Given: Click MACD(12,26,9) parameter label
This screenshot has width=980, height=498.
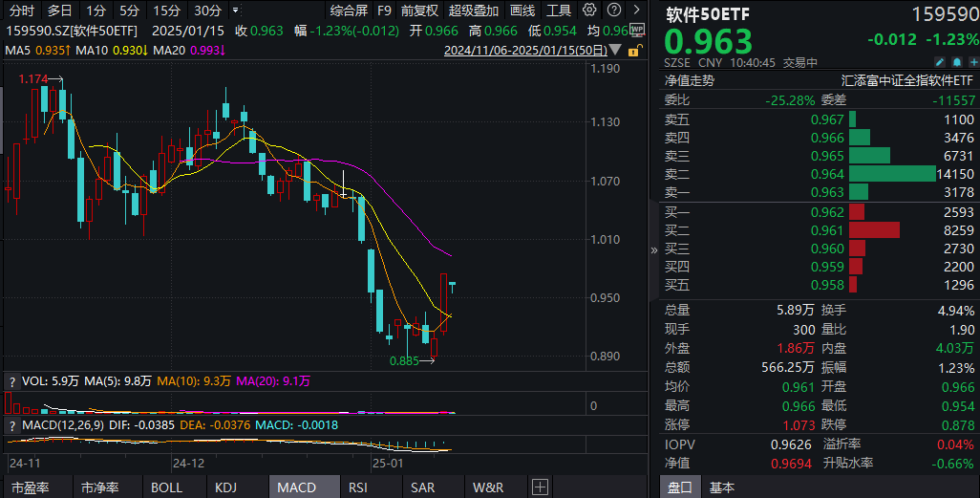Looking at the screenshot, I should point(63,425).
